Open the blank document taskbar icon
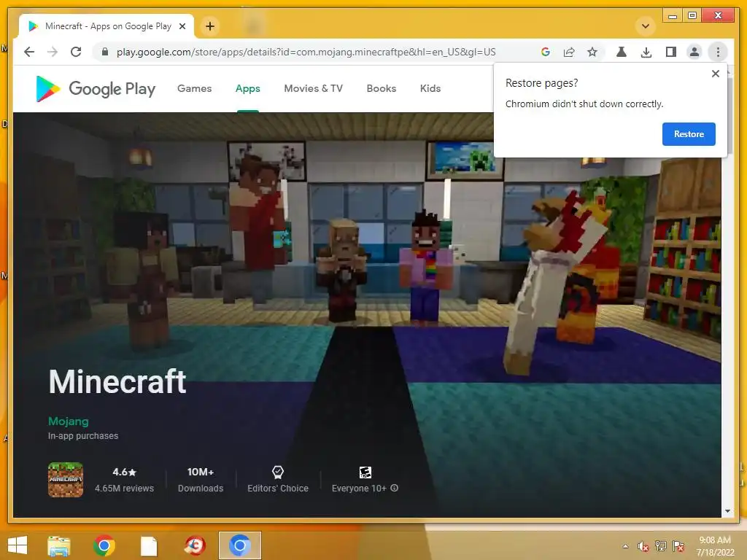Viewport: 747px width, 560px height. point(149,545)
